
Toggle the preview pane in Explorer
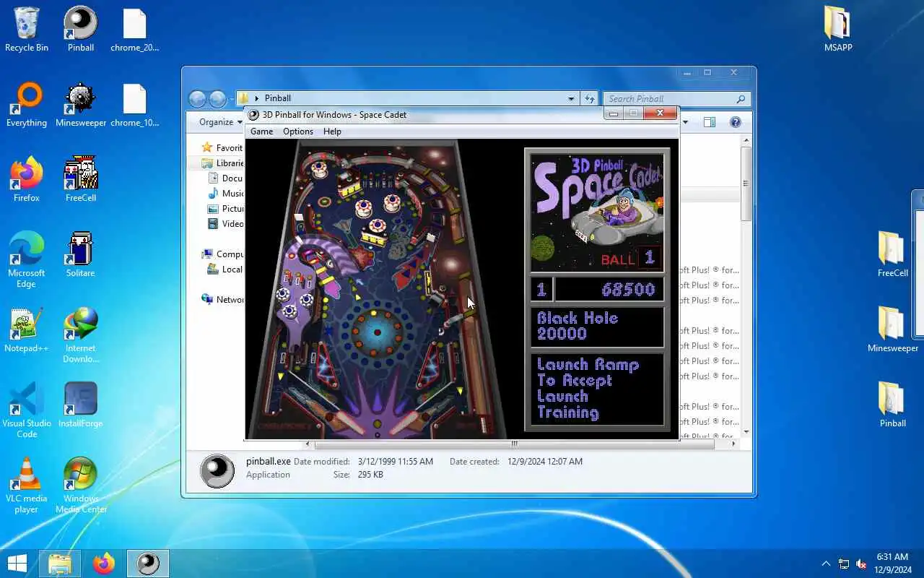point(710,122)
